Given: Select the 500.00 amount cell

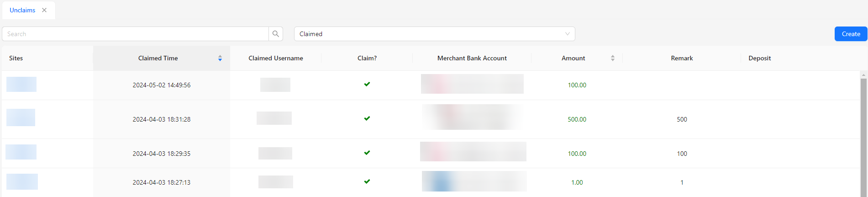Looking at the screenshot, I should point(577,119).
